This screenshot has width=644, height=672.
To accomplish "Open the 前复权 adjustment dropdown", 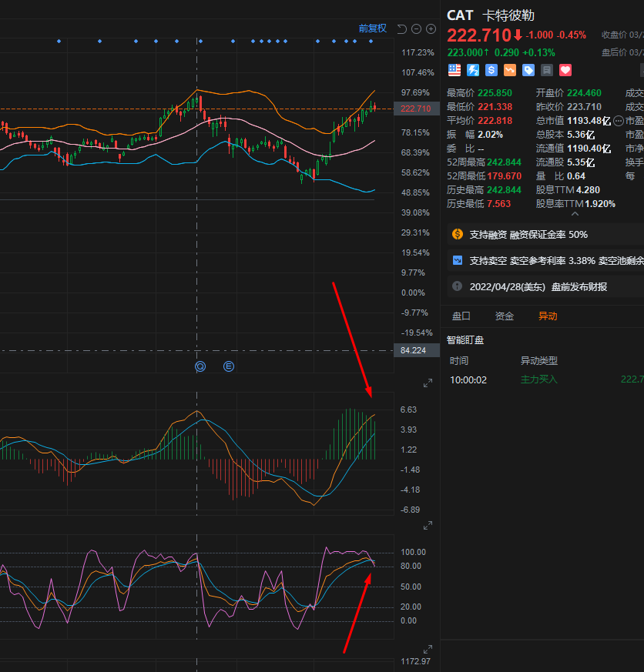I will 373,28.
